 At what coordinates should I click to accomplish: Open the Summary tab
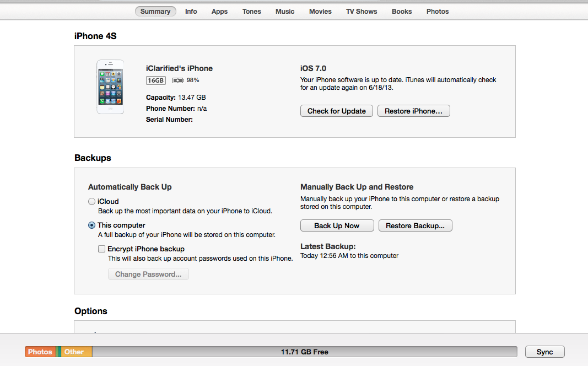coord(155,12)
